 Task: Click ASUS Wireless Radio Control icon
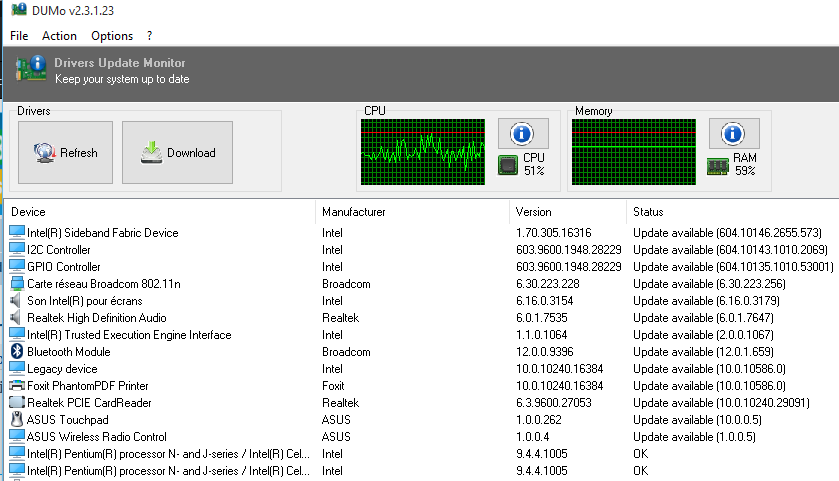[17, 437]
